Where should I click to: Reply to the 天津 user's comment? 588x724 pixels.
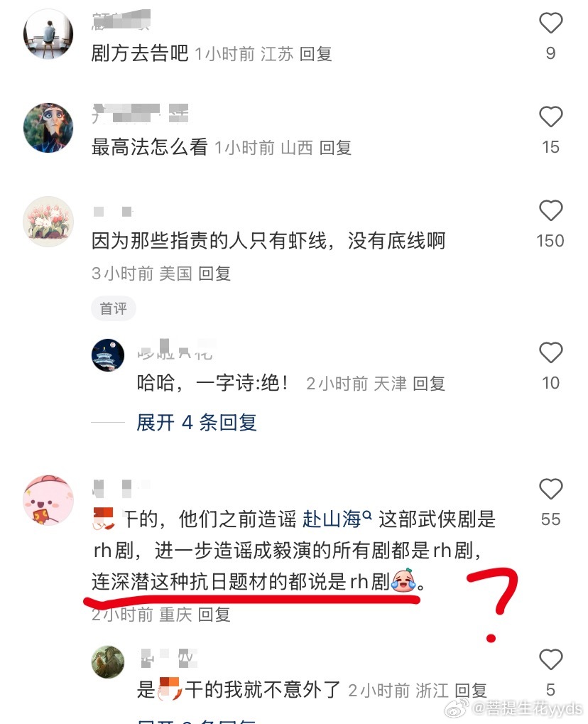point(429,384)
